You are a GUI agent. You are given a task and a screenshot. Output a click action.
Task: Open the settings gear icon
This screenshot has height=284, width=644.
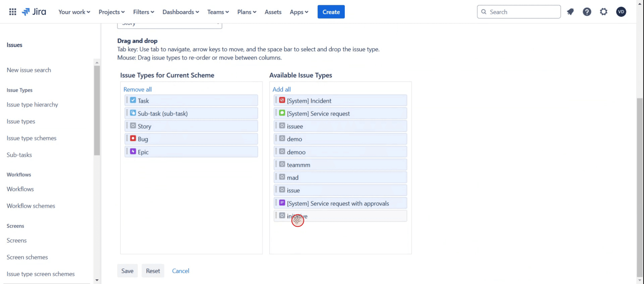coord(604,12)
